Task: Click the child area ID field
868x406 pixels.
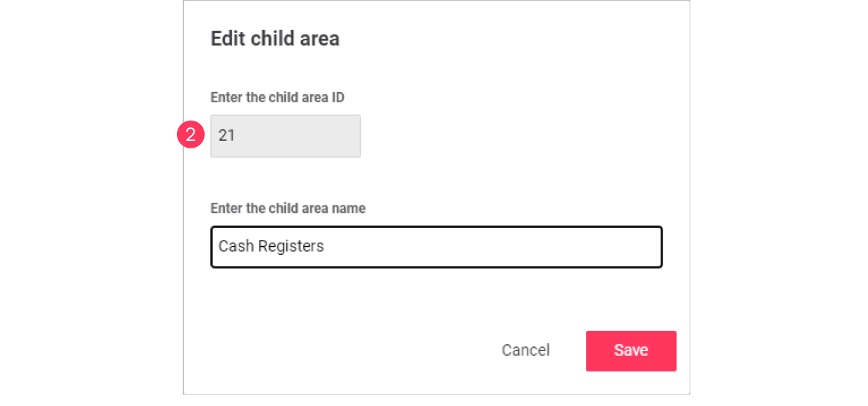Action: [x=285, y=136]
